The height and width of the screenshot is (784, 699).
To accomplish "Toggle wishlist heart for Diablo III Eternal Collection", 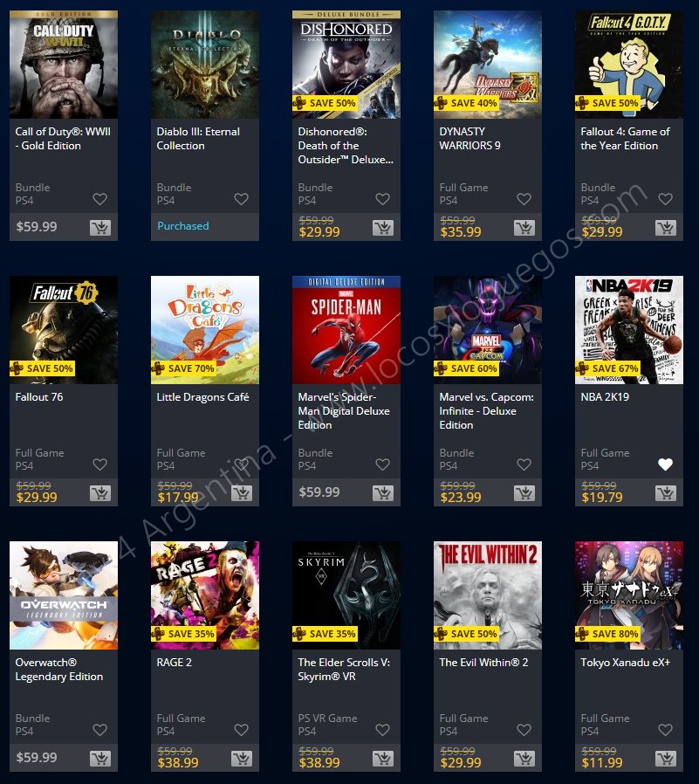I will (242, 199).
